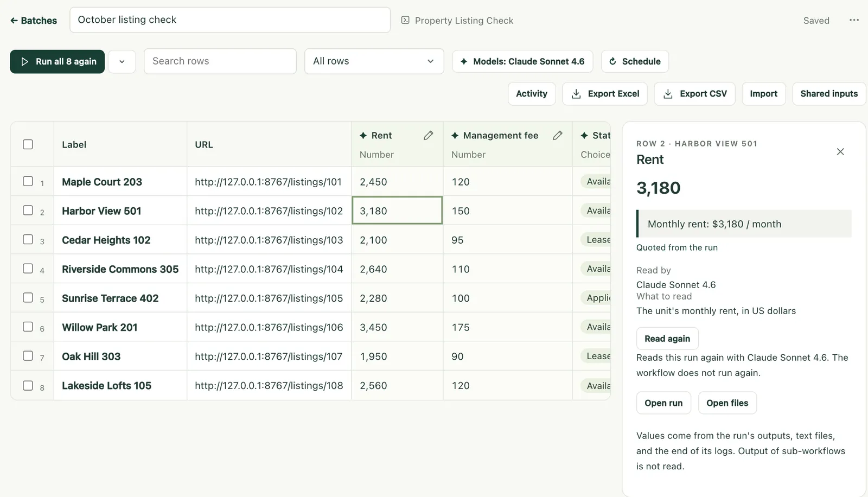The width and height of the screenshot is (868, 497).
Task: Click the Open run button
Action: coord(663,403)
